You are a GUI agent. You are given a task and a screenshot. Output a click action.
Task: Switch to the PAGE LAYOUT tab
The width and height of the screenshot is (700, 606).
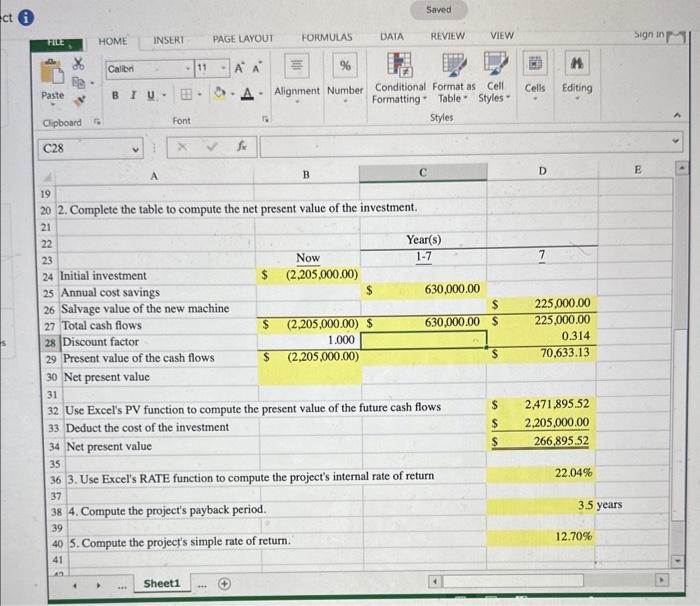(242, 39)
